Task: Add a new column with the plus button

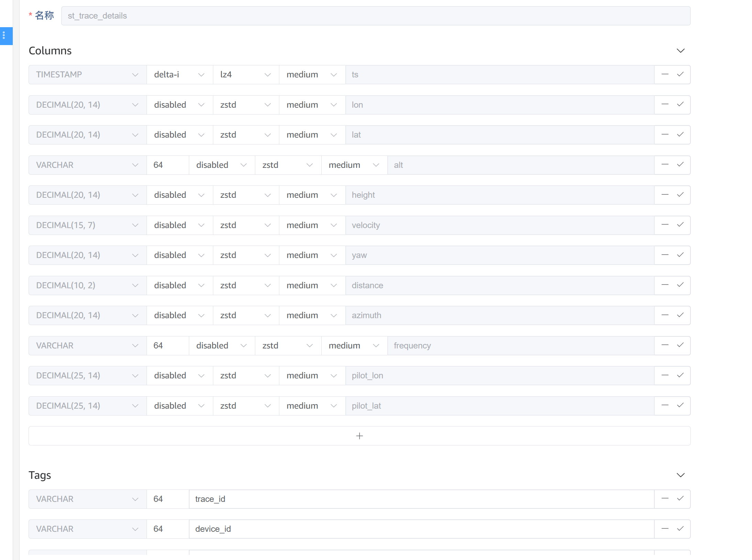Action: tap(359, 435)
